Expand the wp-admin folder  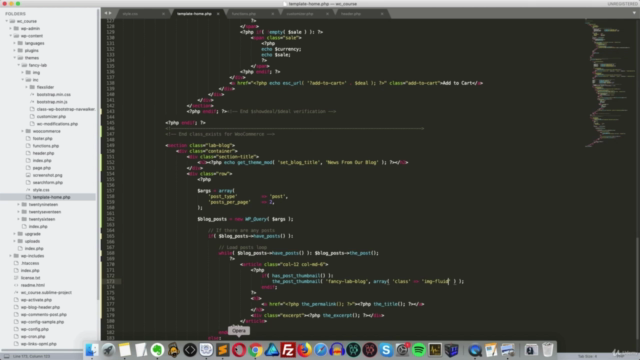point(11,29)
